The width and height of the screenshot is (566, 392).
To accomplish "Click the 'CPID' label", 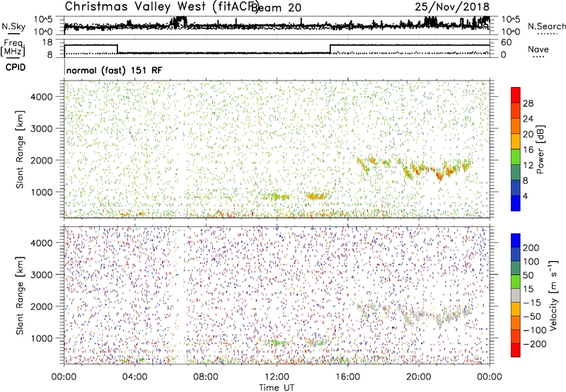I will tap(16, 67).
